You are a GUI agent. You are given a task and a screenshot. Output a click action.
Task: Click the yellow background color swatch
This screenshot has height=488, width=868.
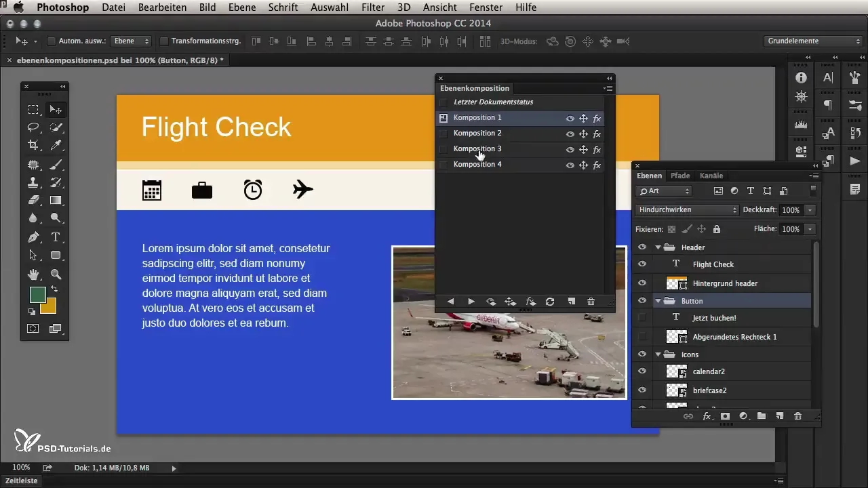coord(49,308)
